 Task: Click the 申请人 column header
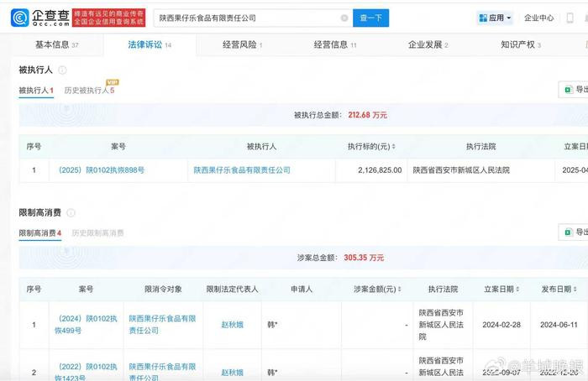click(302, 290)
